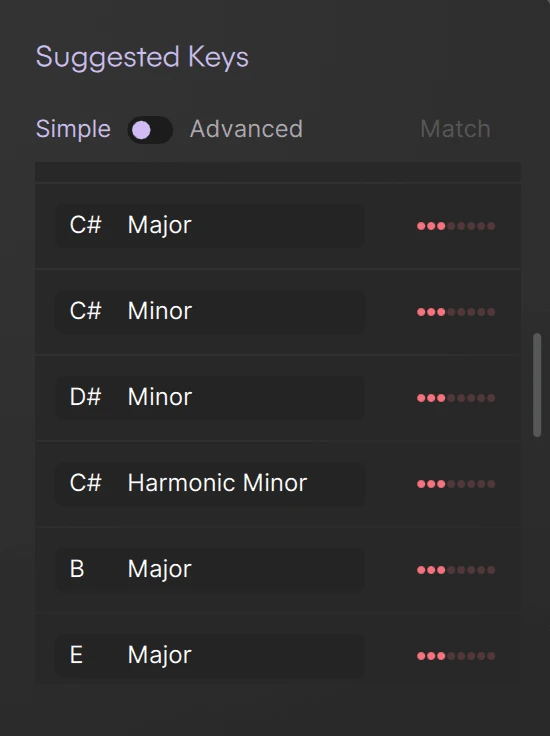Select the Advanced mode label
The width and height of the screenshot is (550, 736).
[x=246, y=129]
